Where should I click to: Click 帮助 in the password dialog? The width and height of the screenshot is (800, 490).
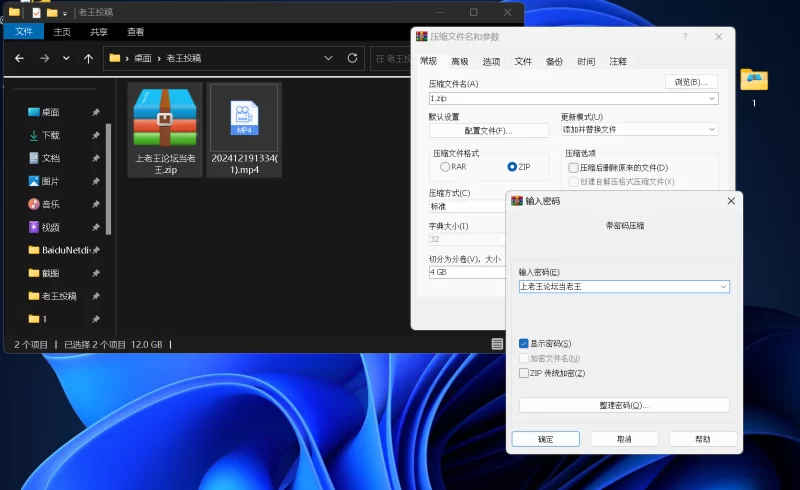(703, 439)
